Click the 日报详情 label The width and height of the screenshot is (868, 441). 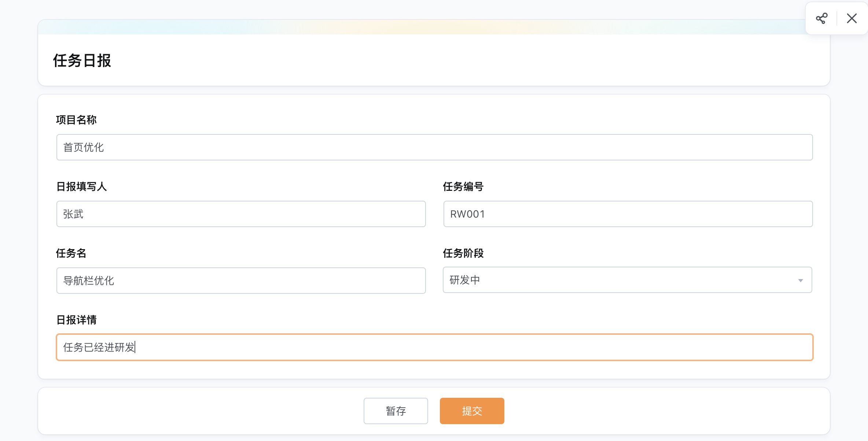pyautogui.click(x=76, y=320)
